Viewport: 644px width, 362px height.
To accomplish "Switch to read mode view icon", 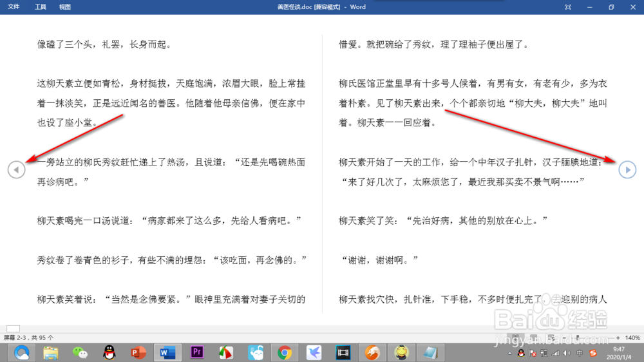I will [515, 338].
